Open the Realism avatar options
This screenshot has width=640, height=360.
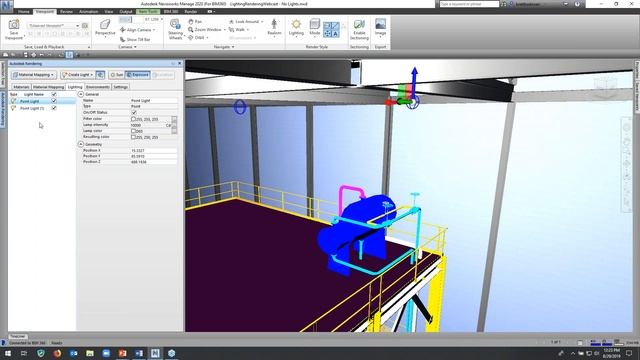click(274, 24)
